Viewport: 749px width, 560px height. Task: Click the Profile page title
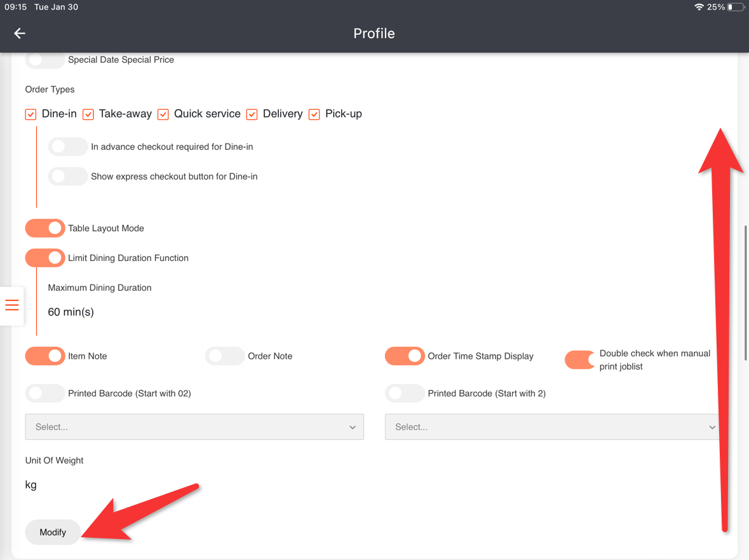pyautogui.click(x=374, y=34)
